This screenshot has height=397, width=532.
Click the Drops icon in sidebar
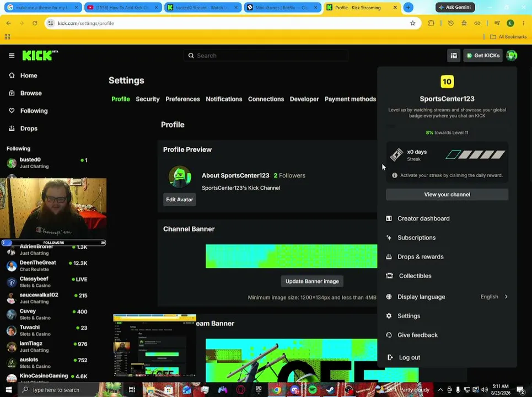coord(12,128)
